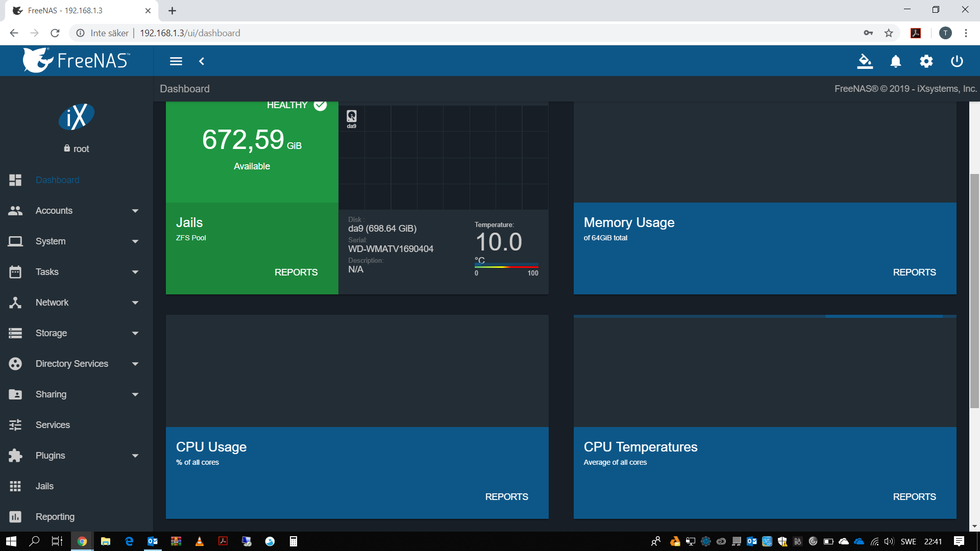
Task: Open the Windows notification center
Action: (959, 541)
